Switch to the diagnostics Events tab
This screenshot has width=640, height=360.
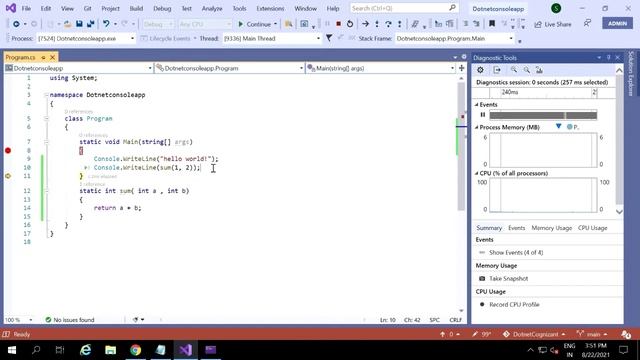tap(517, 228)
